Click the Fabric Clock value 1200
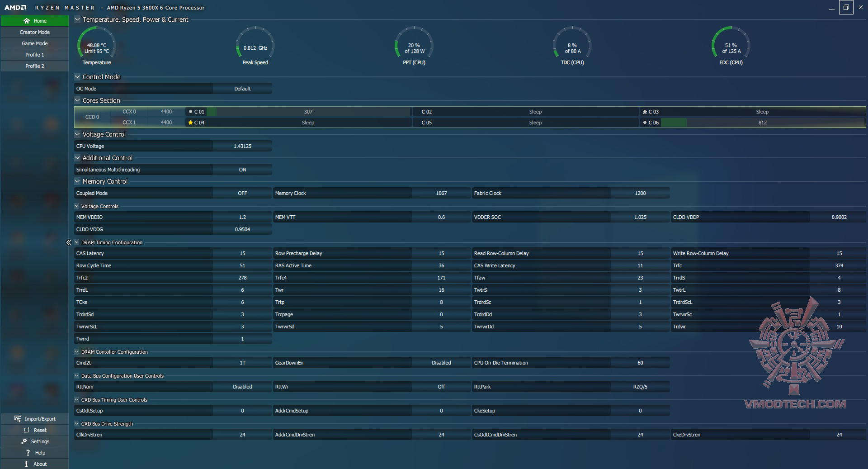This screenshot has height=469, width=868. pyautogui.click(x=640, y=193)
